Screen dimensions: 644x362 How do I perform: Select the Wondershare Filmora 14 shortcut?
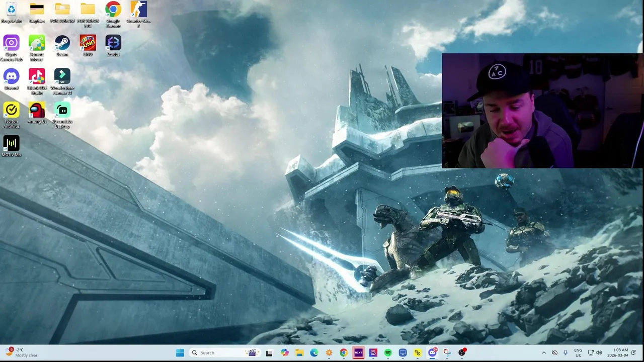[x=62, y=82]
